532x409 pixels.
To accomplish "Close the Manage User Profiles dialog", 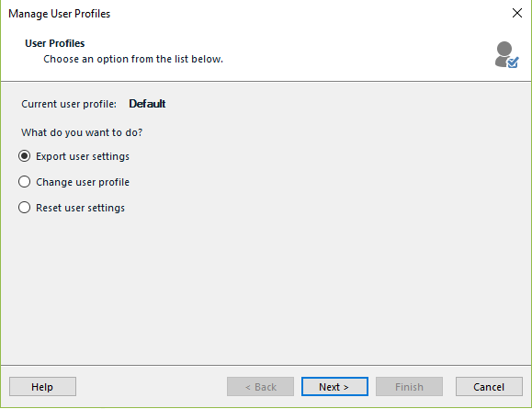I will (x=517, y=13).
